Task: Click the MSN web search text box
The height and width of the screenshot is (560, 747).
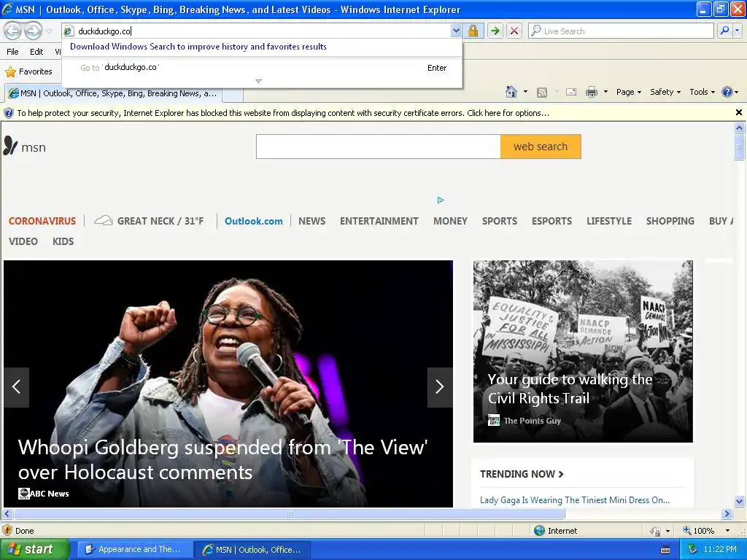Action: point(379,147)
